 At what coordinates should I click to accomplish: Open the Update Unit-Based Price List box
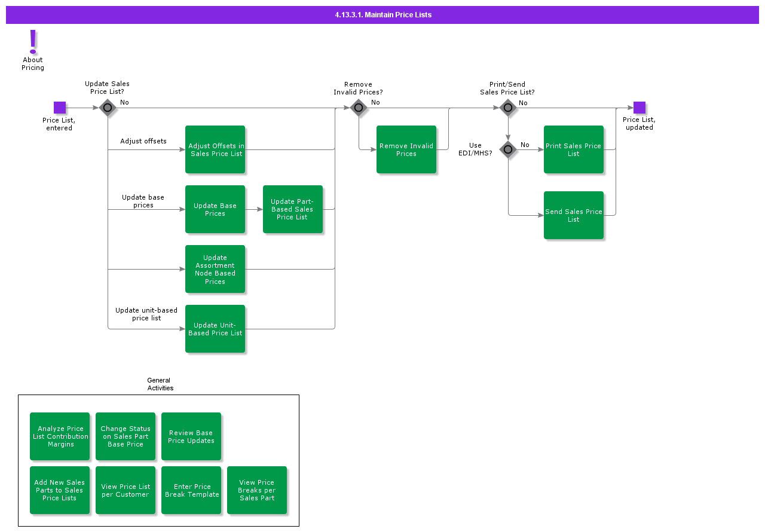coord(215,329)
